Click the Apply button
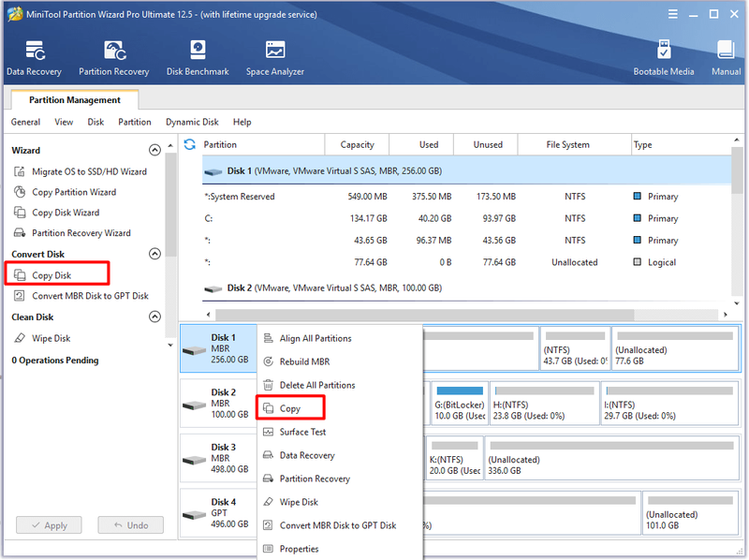749x560 pixels. [x=50, y=525]
